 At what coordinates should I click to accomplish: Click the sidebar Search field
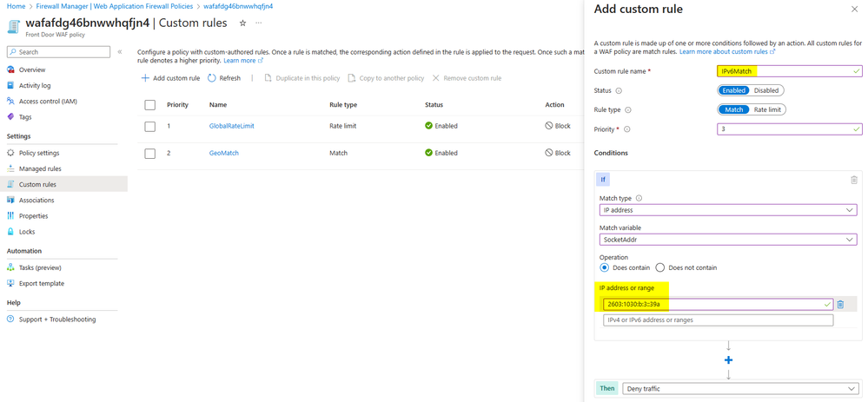58,52
